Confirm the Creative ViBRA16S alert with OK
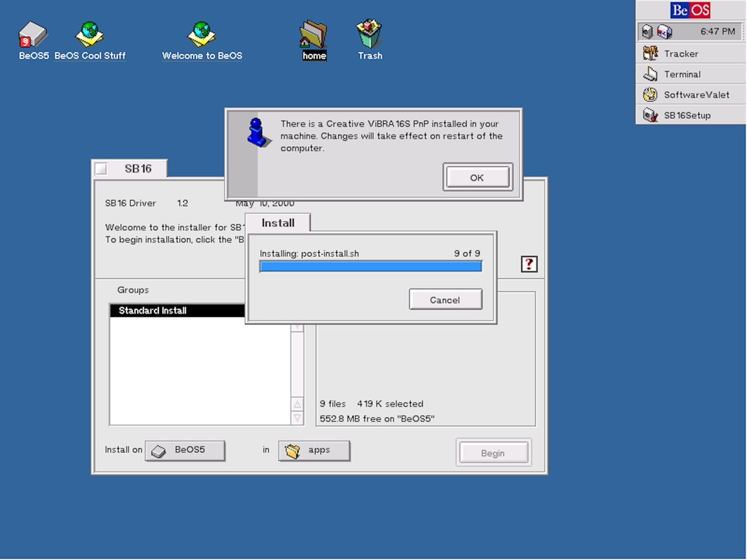The image size is (747, 560). (x=477, y=177)
